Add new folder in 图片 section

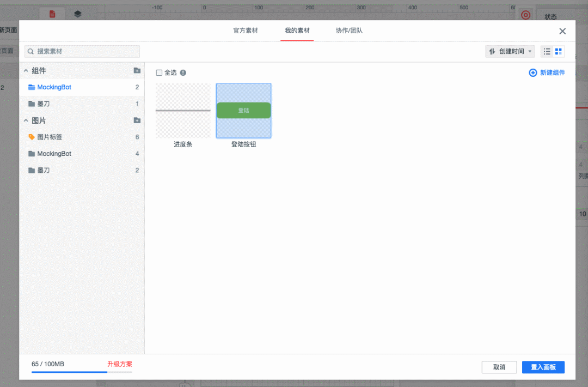137,120
